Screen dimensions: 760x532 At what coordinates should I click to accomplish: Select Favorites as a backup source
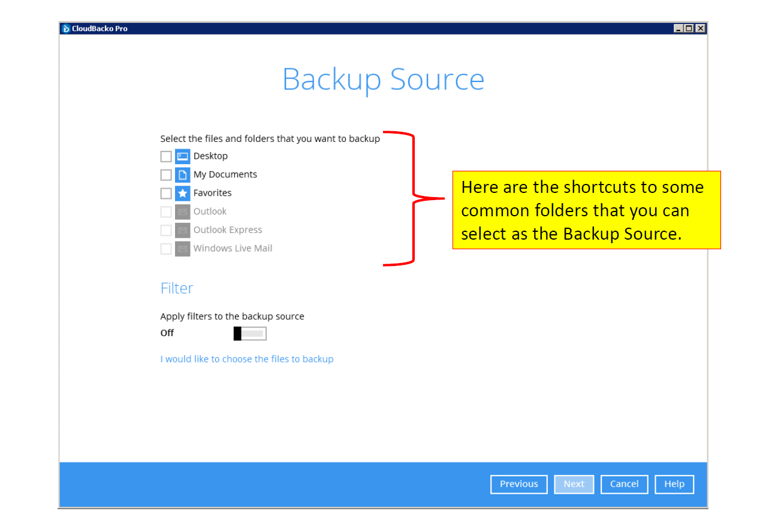[165, 193]
